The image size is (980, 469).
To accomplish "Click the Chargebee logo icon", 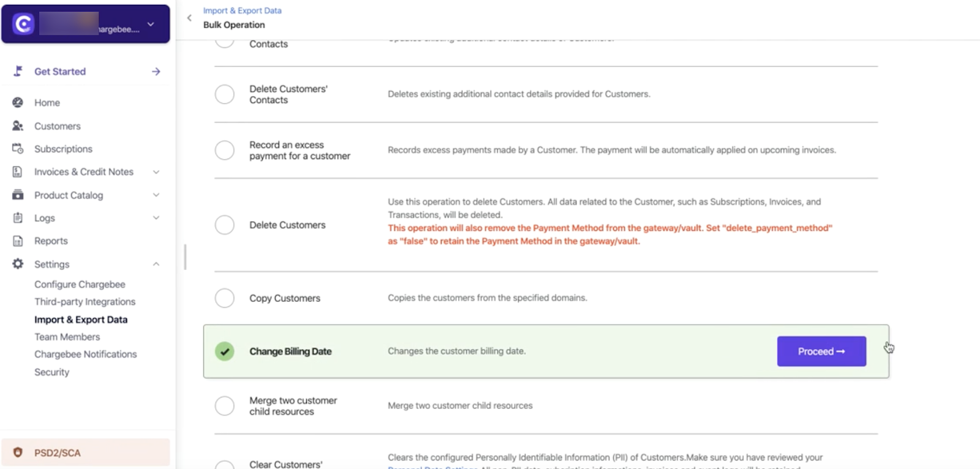I will pyautogui.click(x=23, y=24).
